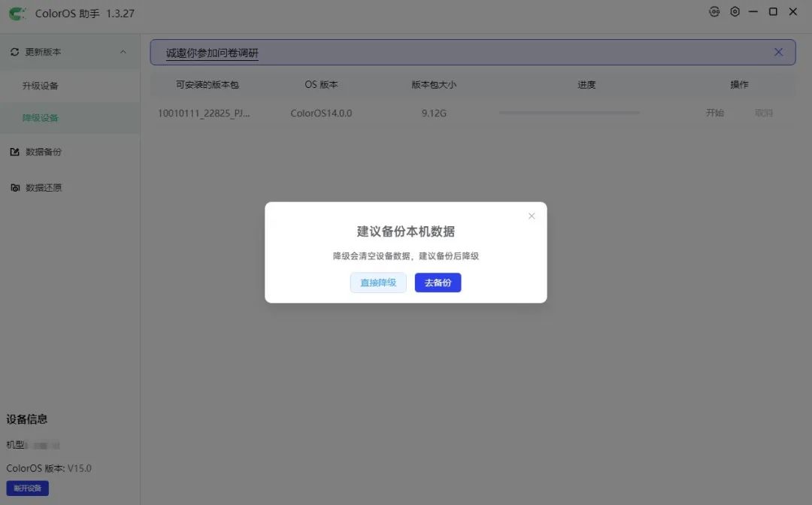812x505 pixels.
Task: Click the 去备份 button
Action: [x=438, y=283]
